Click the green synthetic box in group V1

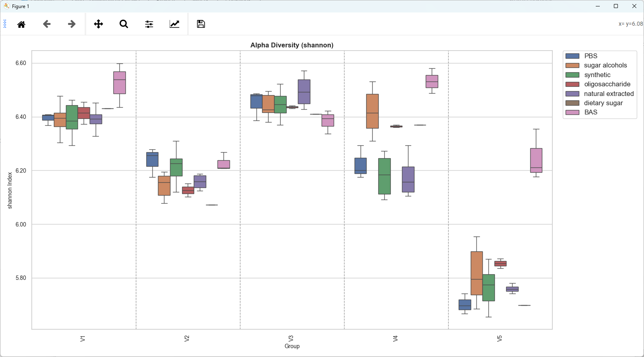72,117
